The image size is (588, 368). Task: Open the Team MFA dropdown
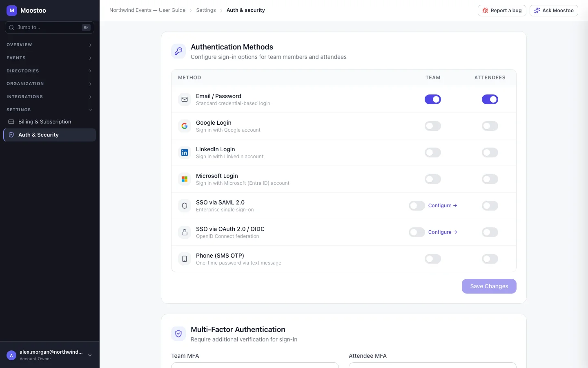(255, 365)
